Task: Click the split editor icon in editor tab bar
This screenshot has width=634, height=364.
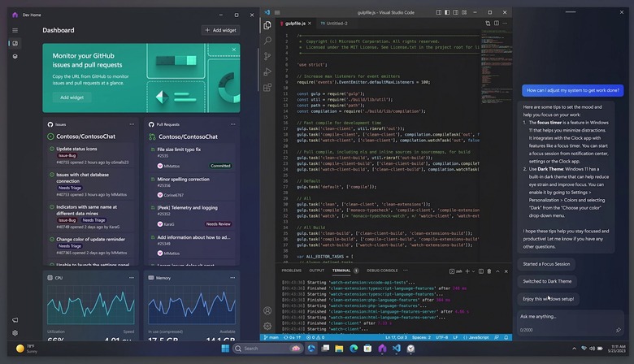Action: coord(497,24)
